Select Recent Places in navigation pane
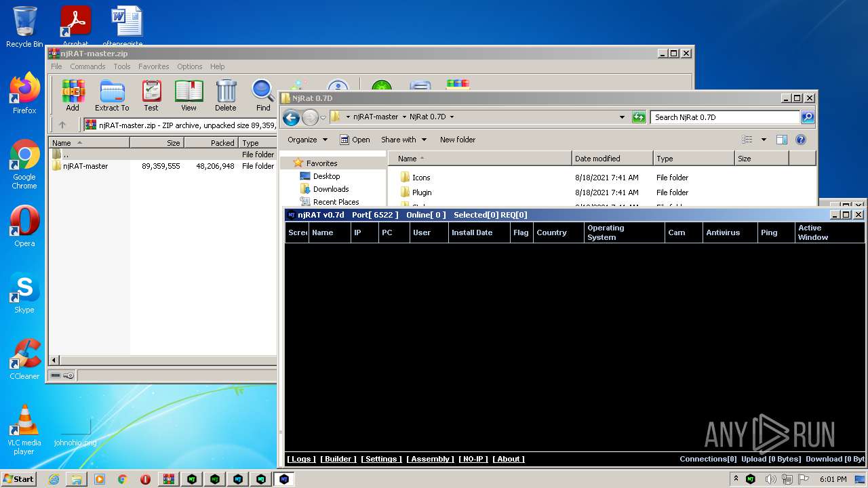Image resolution: width=868 pixels, height=488 pixels. (336, 202)
